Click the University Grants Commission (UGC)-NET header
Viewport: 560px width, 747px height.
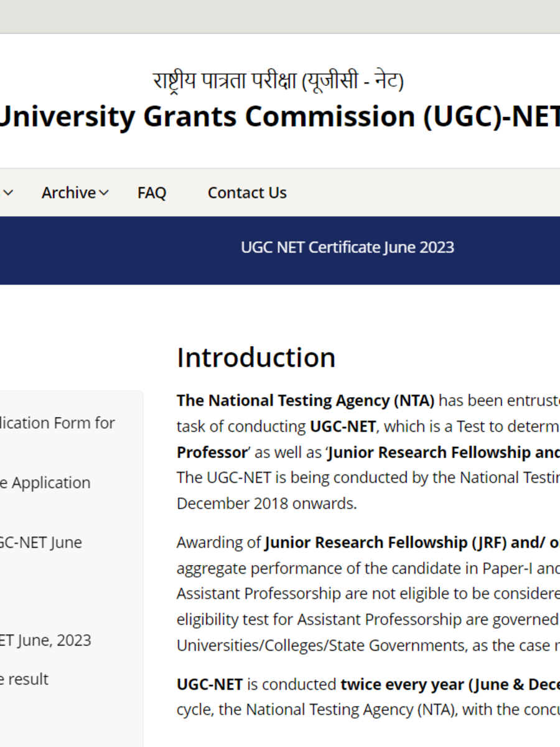279,116
